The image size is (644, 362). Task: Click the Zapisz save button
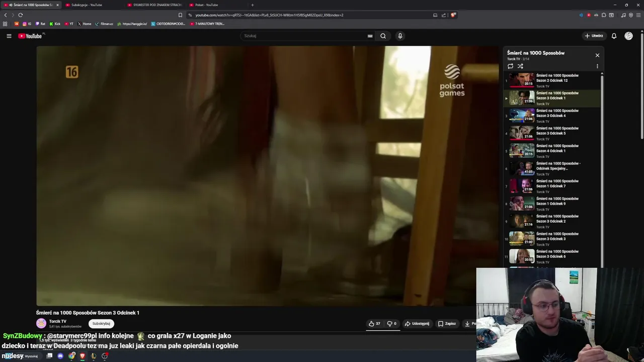click(447, 324)
